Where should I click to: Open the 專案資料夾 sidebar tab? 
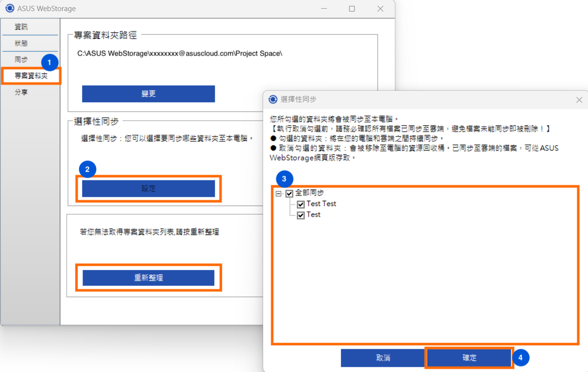[x=31, y=76]
